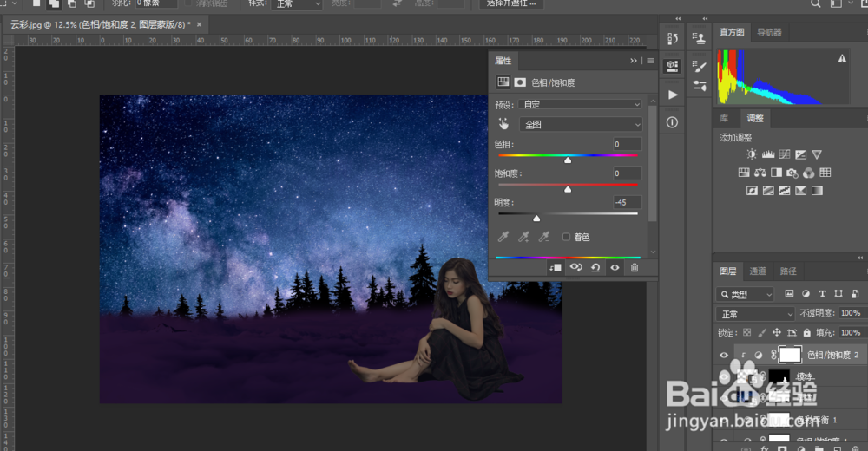Open the Info panel icon
Viewport: 868px width, 451px height.
coord(673,122)
